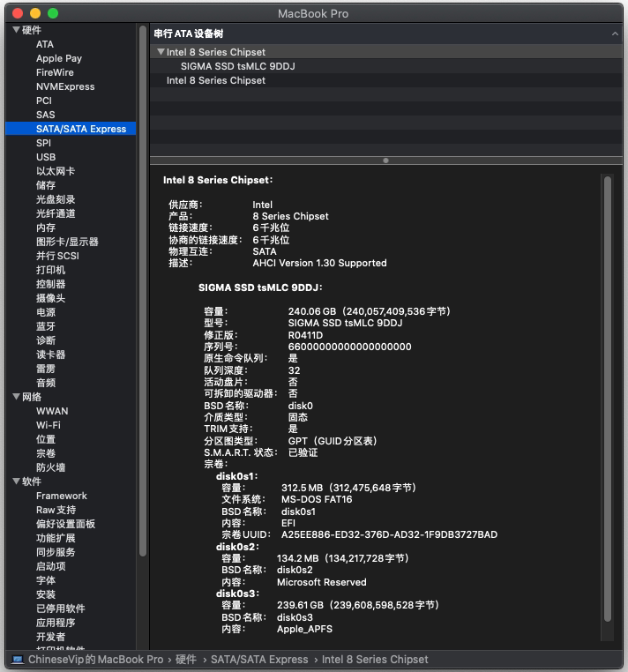Screen dimensions: 628x672
Task: Select 防火墙 under 网络
Action: click(50, 467)
